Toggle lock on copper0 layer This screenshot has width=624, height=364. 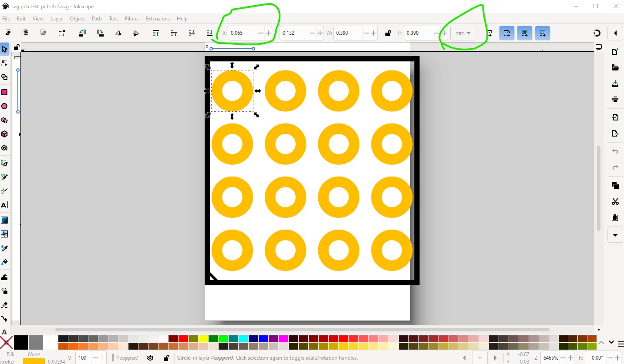[166, 358]
